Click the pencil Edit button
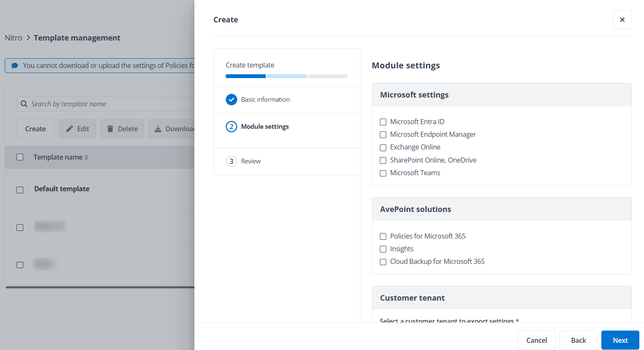The image size is (644, 350). [77, 129]
